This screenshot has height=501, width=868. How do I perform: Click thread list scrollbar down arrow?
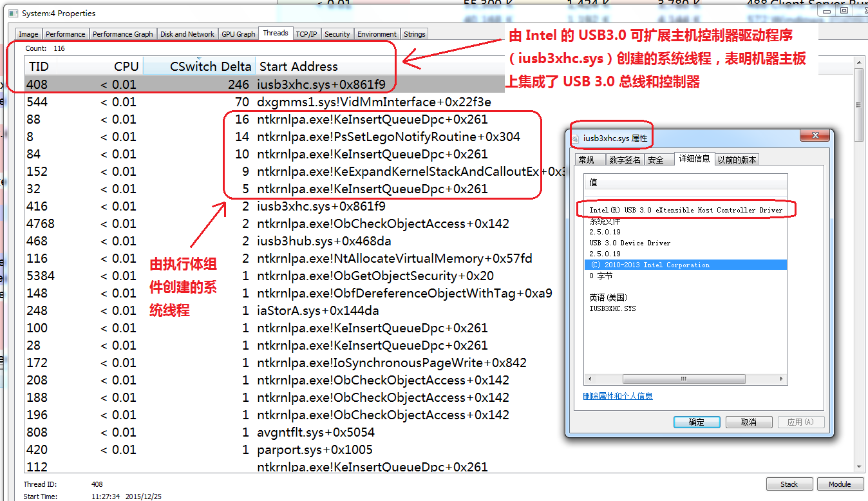coord(858,467)
